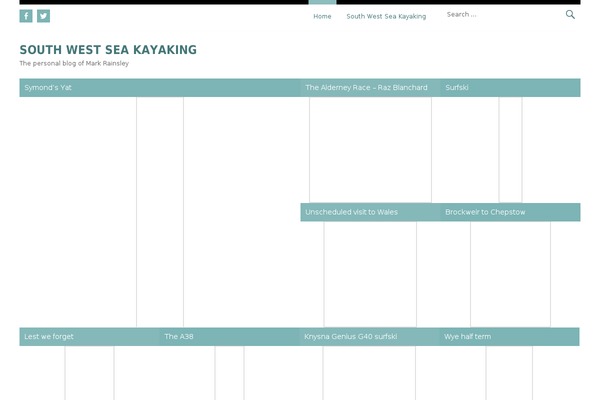The image size is (600, 400).
Task: Open Knysna Genius G40 surfski post
Action: click(350, 337)
